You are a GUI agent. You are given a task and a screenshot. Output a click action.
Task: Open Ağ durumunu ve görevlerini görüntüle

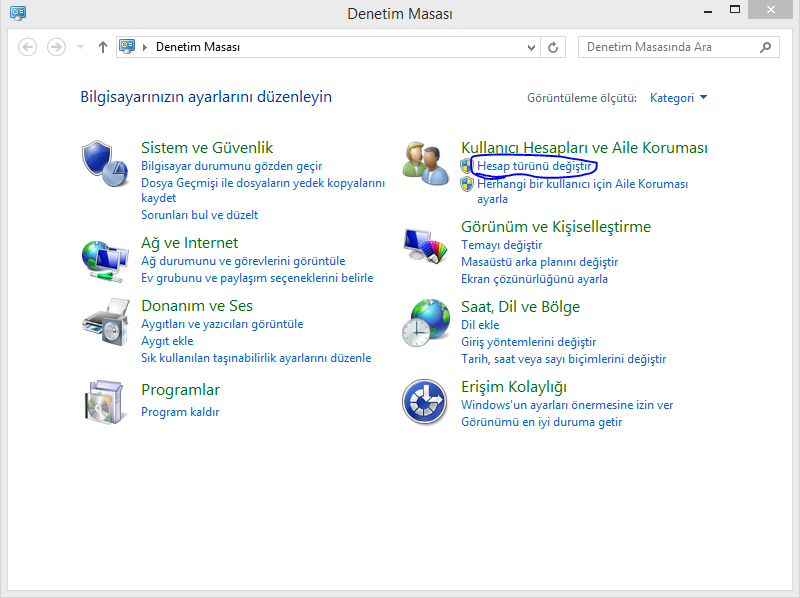(243, 261)
